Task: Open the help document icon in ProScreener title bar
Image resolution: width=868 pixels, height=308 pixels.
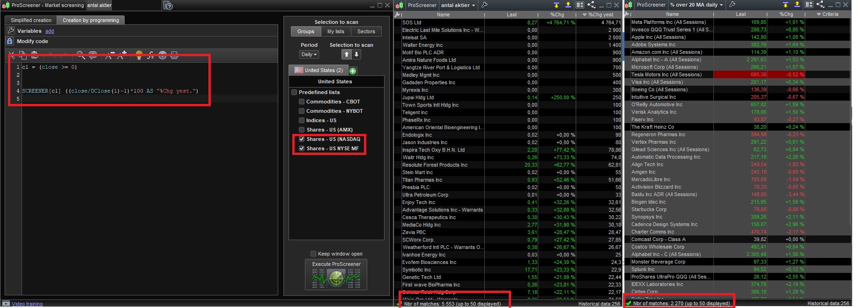Action: tap(168, 5)
